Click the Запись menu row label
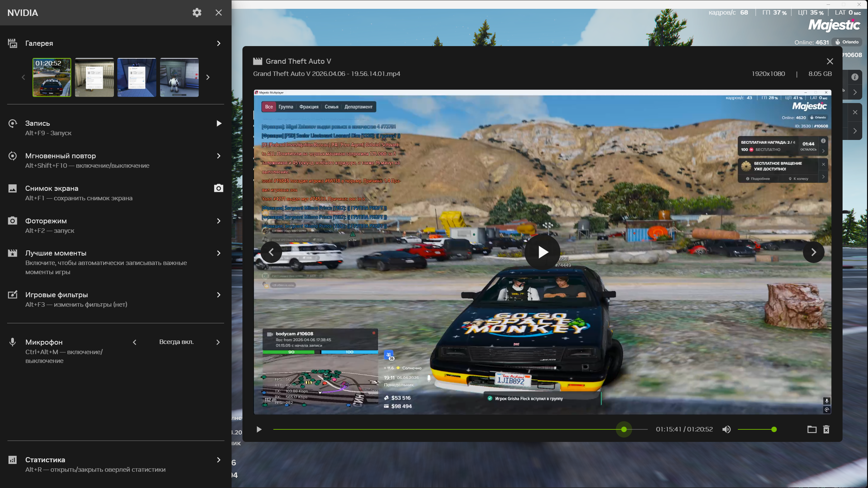This screenshot has width=868, height=488. click(38, 123)
